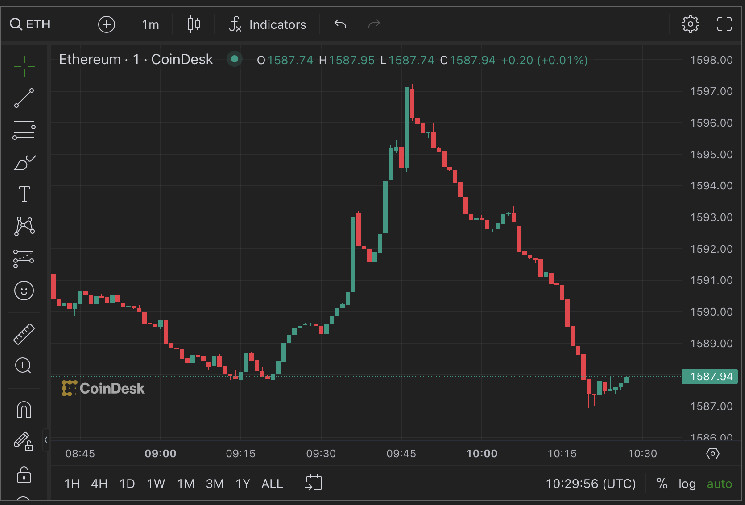Click the open value O1587.74
Viewport: 745px width, 505px height.
pyautogui.click(x=285, y=60)
